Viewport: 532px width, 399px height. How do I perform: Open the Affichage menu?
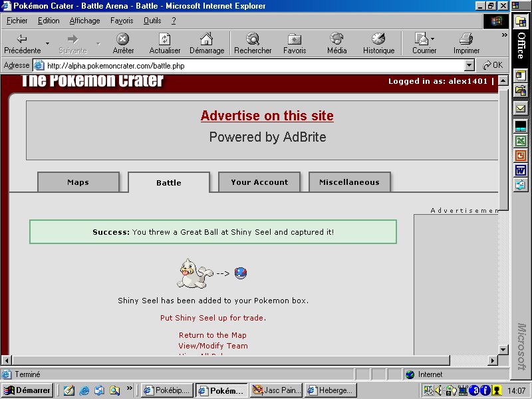(84, 21)
